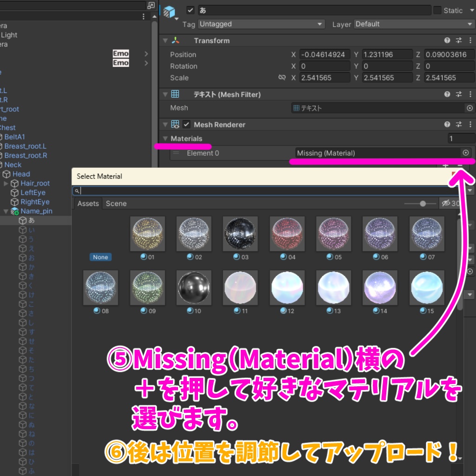
Task: Collapse the Name_pin prefab item
Action: (x=6, y=212)
